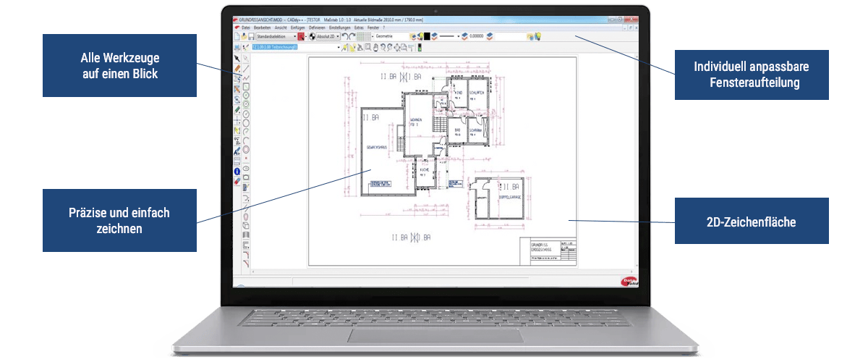Image resolution: width=868 pixels, height=362 pixels.
Task: Create a new file with blank page icon
Action: pyautogui.click(x=237, y=36)
